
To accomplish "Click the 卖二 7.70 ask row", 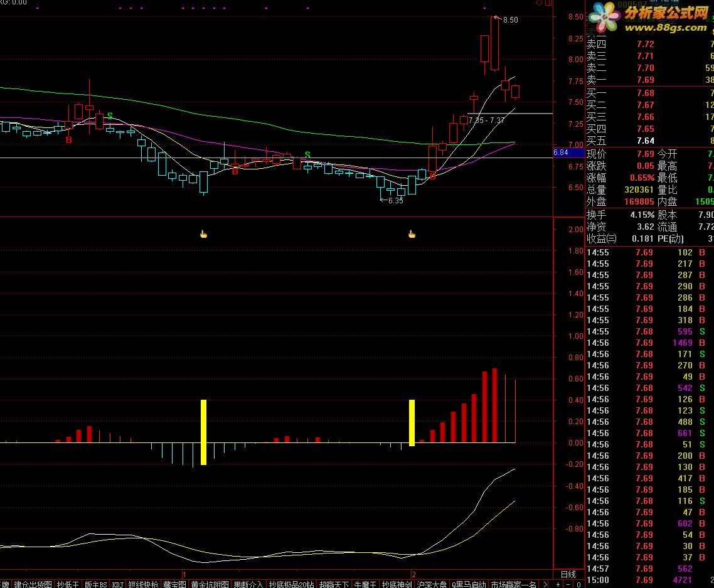I will (x=650, y=68).
